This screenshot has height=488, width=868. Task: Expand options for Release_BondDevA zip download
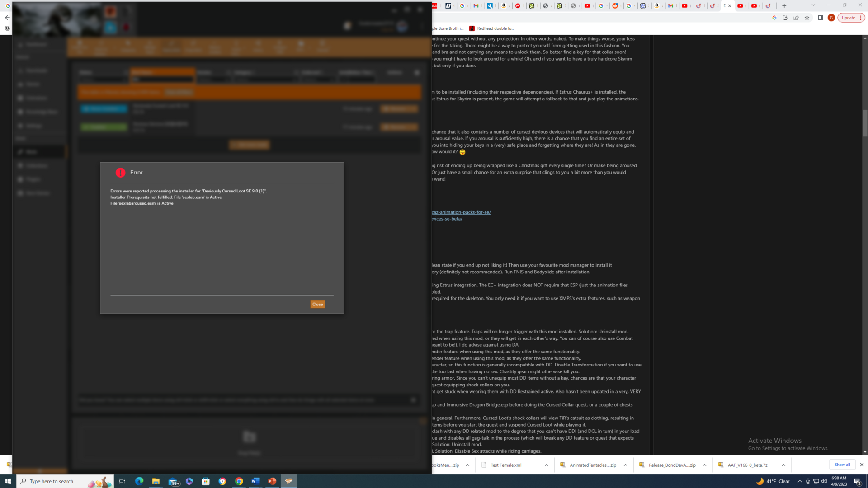pyautogui.click(x=704, y=465)
